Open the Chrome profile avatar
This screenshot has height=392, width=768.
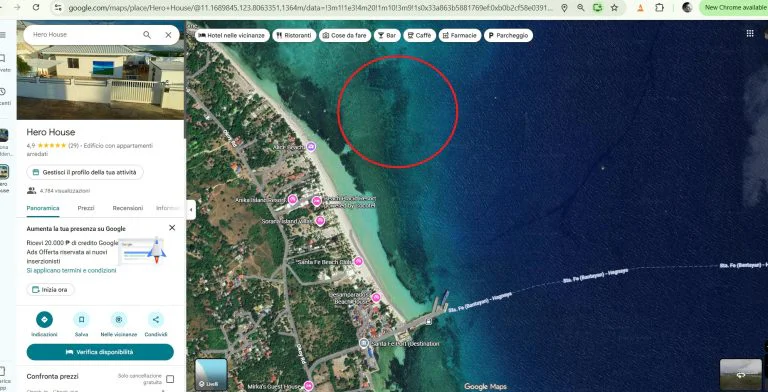pos(687,7)
